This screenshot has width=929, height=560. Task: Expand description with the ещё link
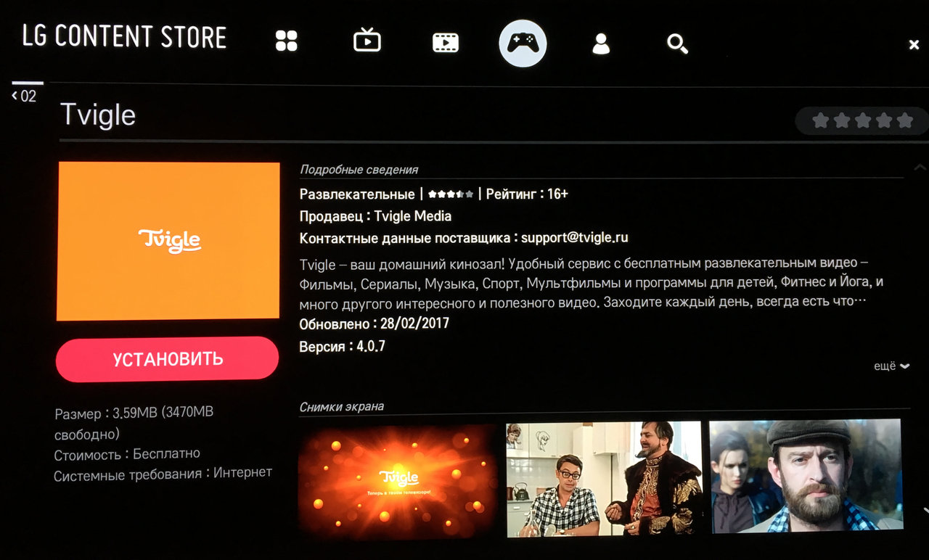pyautogui.click(x=891, y=366)
